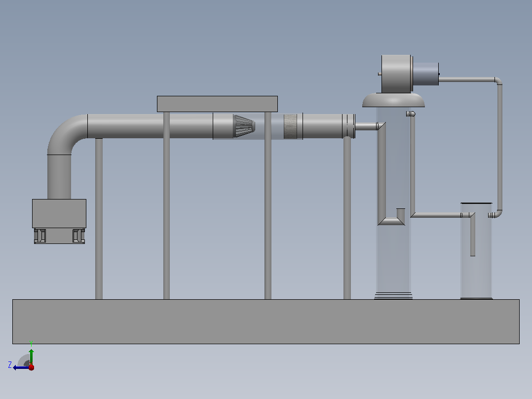Select the vertical return pipe at far right

(500, 146)
